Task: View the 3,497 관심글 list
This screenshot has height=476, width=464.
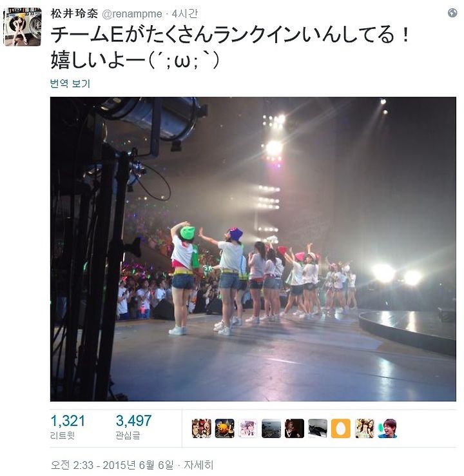Action: point(133,427)
